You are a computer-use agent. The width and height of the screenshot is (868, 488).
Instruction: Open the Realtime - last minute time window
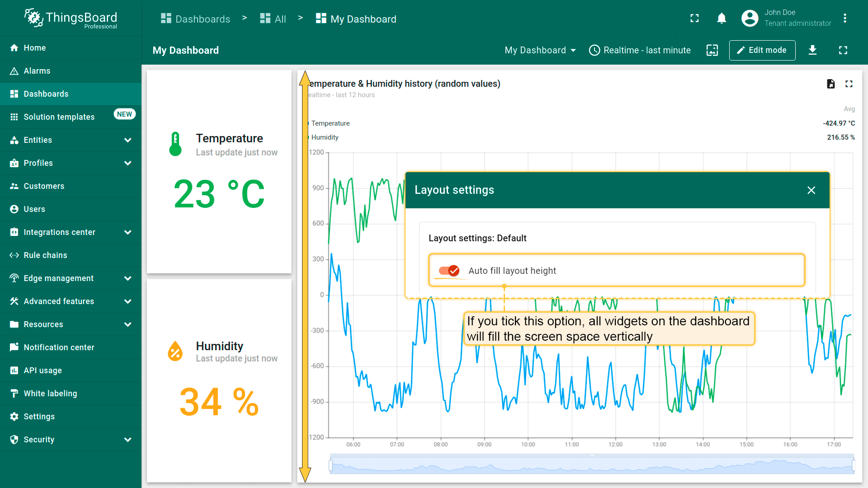coord(640,50)
